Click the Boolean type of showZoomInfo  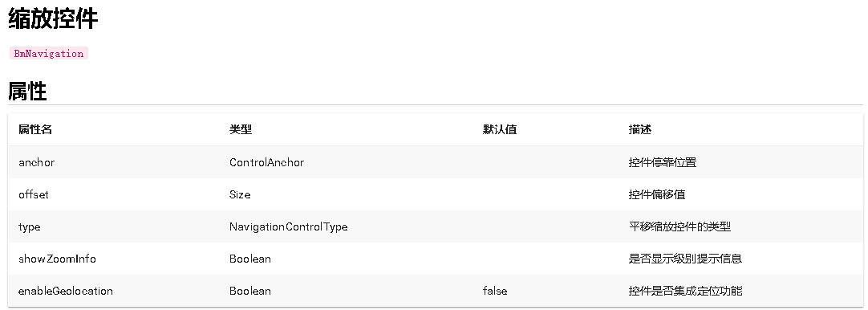tap(250, 259)
